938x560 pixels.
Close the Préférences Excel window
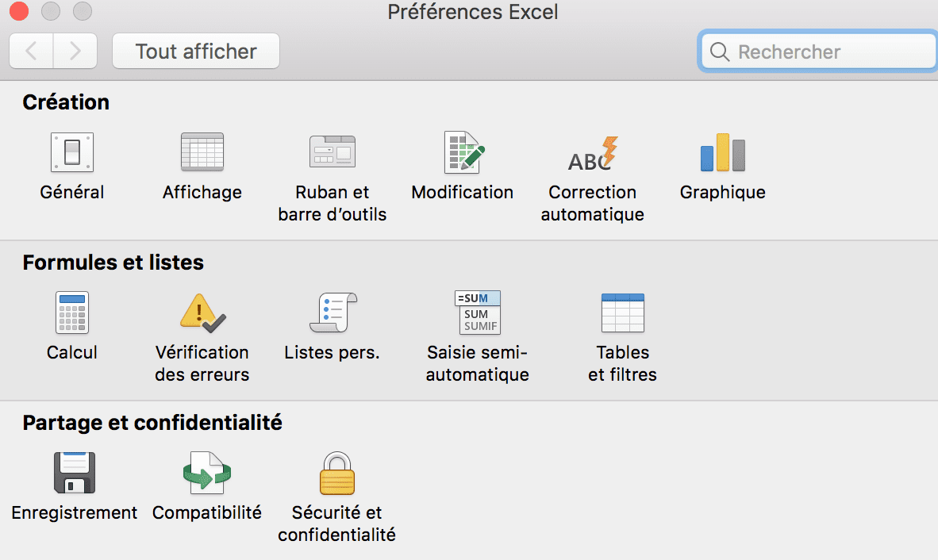(19, 12)
